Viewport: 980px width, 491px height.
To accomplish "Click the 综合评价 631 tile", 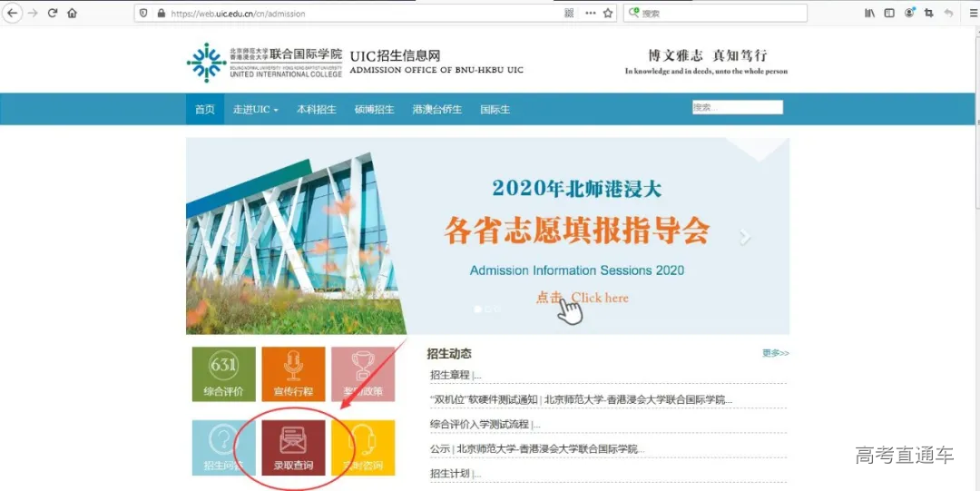I will coord(223,373).
